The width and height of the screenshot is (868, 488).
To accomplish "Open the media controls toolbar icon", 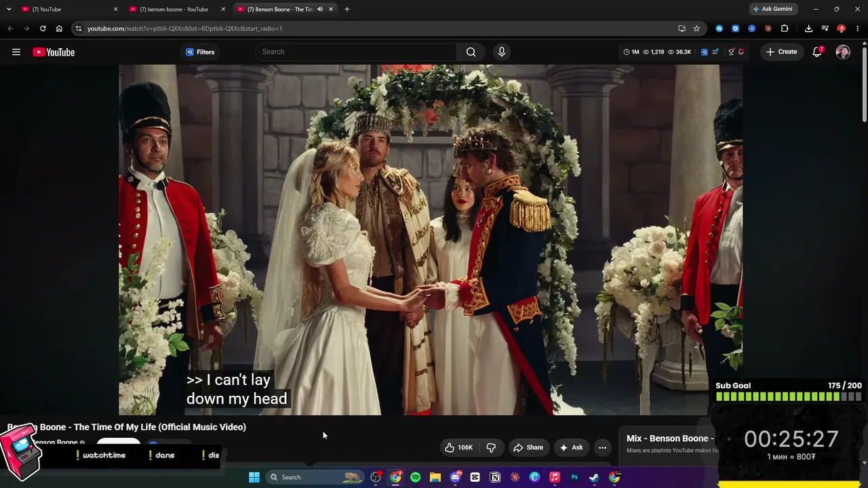I will click(x=825, y=28).
